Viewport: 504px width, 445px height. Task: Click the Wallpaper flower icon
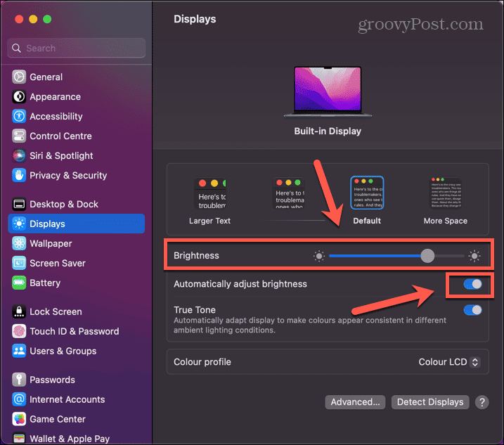click(x=19, y=243)
